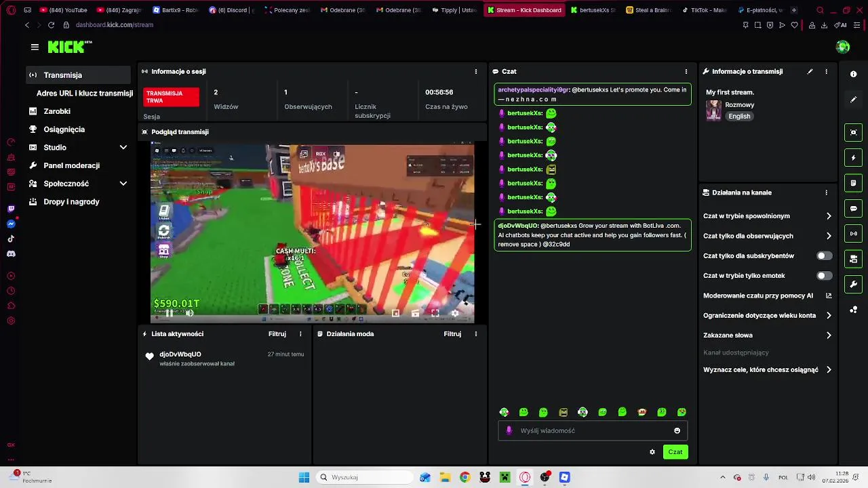The image size is (868, 488).
Task: Open Dropy i nagrody in the sidebar
Action: (71, 202)
